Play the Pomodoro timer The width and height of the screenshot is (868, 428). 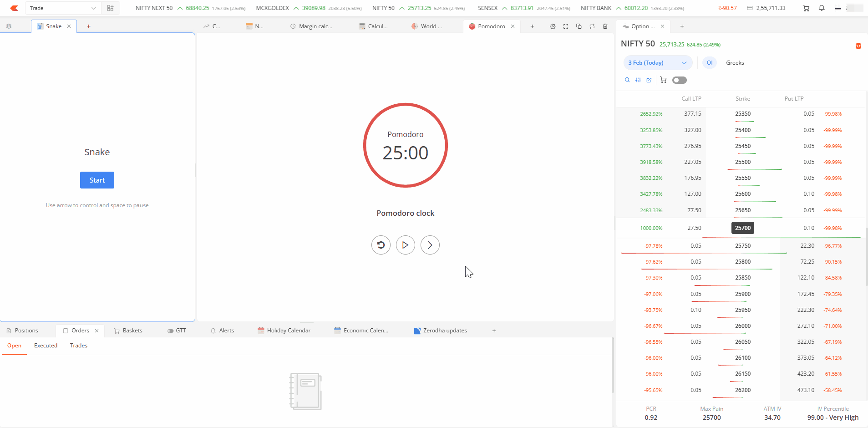tap(405, 245)
